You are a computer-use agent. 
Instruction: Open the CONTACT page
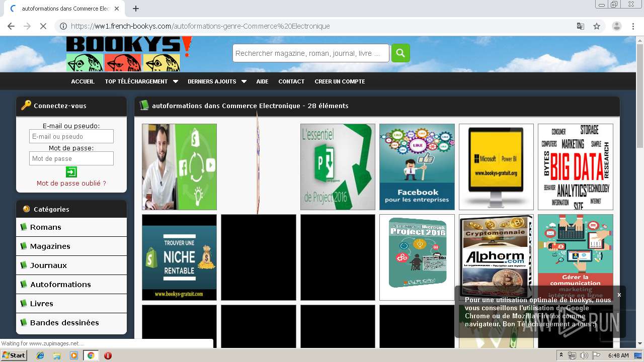[291, 81]
